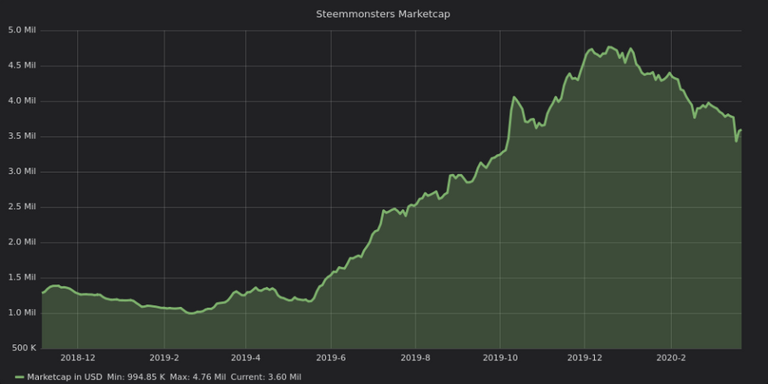768x384 pixels.
Task: Click the last data point at chart's right end
Action: coord(741,130)
